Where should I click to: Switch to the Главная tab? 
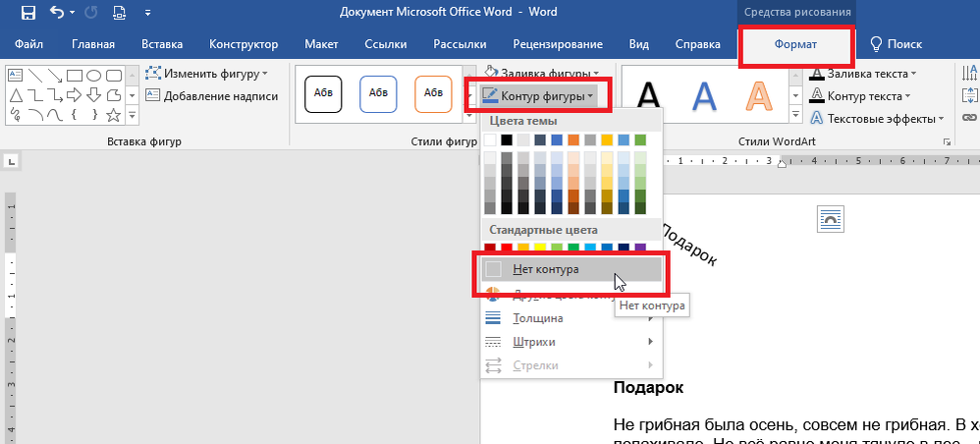coord(93,44)
